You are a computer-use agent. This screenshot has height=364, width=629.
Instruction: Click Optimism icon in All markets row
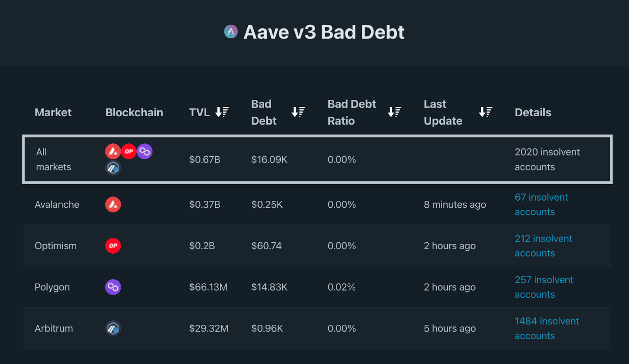tap(129, 151)
